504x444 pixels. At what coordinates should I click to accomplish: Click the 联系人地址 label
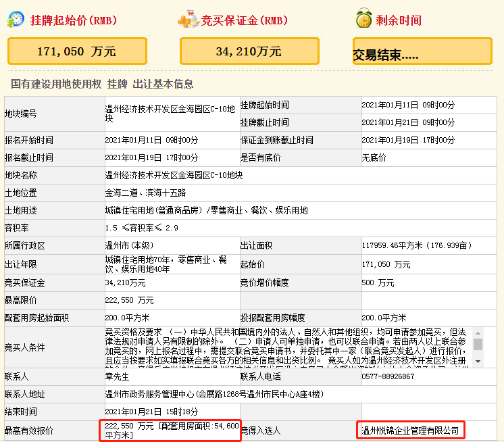(25, 394)
